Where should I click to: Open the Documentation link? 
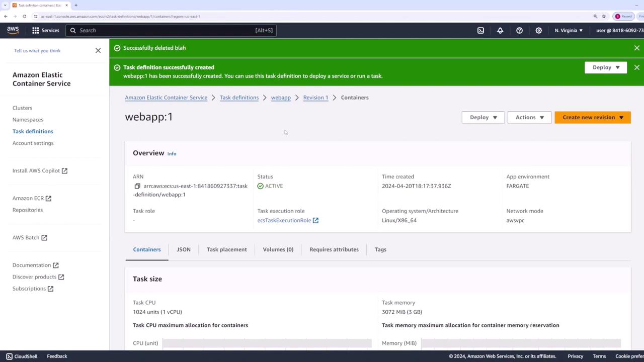[x=35, y=265]
